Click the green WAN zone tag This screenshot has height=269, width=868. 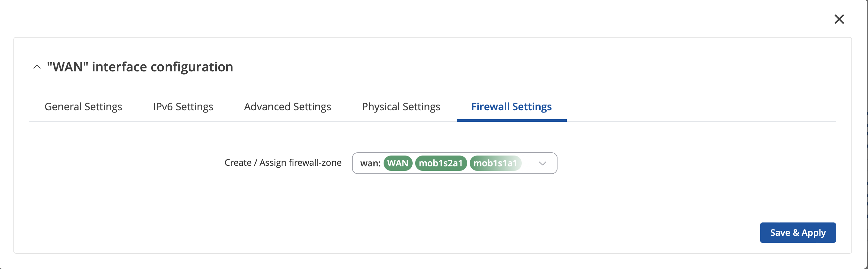coord(398,163)
